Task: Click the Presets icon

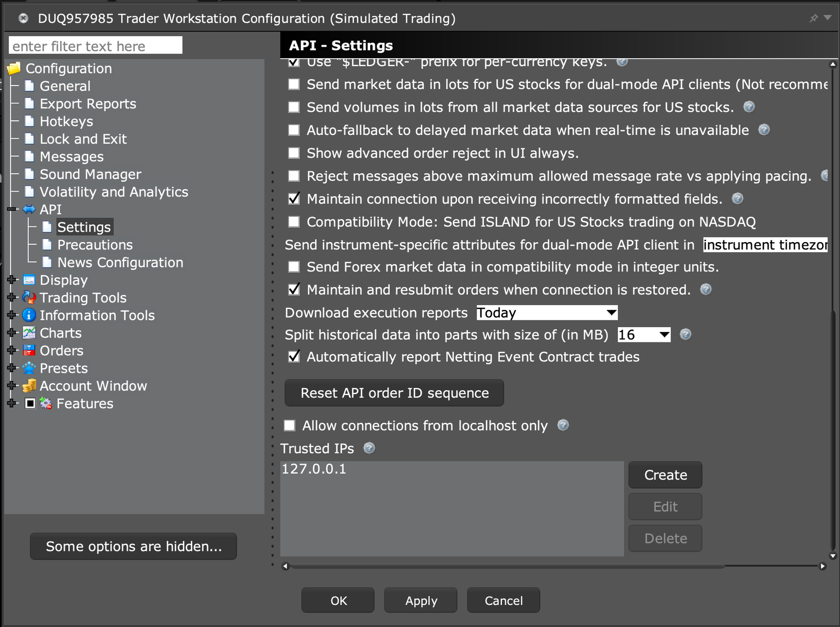Action: (x=29, y=368)
